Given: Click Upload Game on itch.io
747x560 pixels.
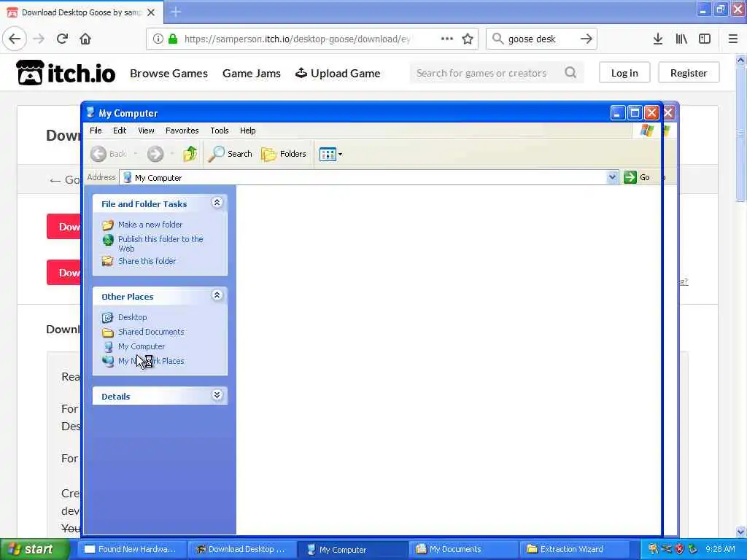Looking at the screenshot, I should coord(338,74).
